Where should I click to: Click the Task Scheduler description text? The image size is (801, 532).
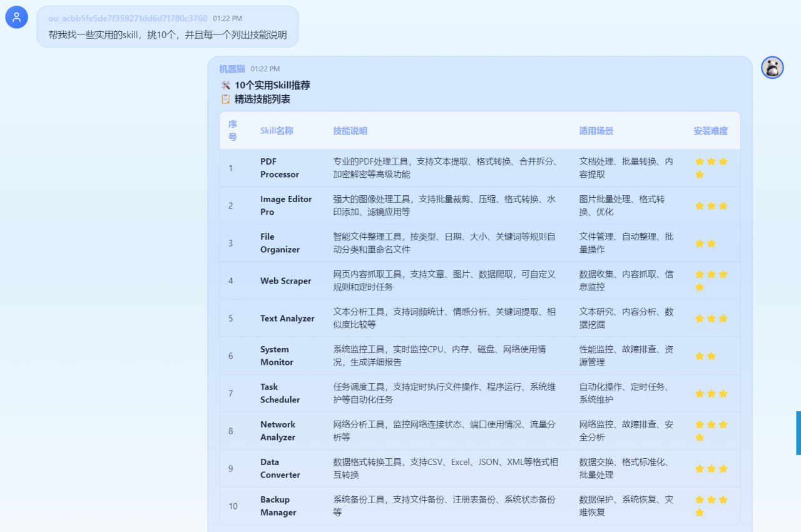(444, 393)
